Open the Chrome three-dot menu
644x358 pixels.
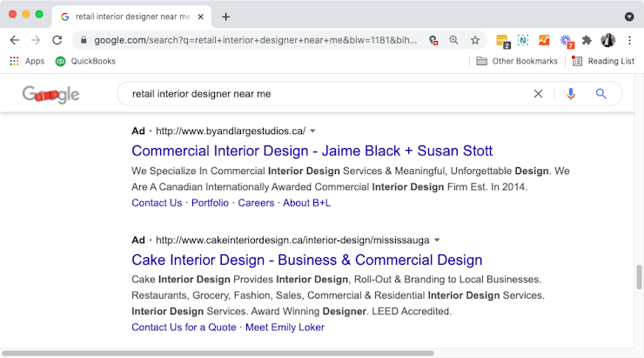click(x=629, y=40)
